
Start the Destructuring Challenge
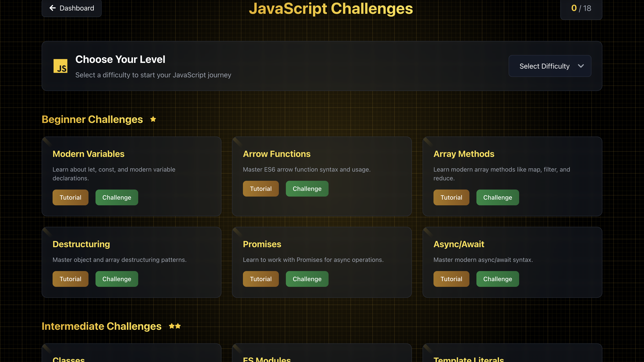click(117, 279)
